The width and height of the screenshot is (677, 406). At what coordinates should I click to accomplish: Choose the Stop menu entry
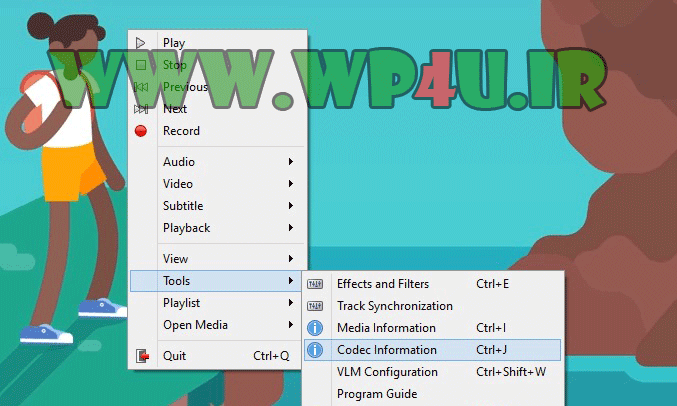(217, 65)
